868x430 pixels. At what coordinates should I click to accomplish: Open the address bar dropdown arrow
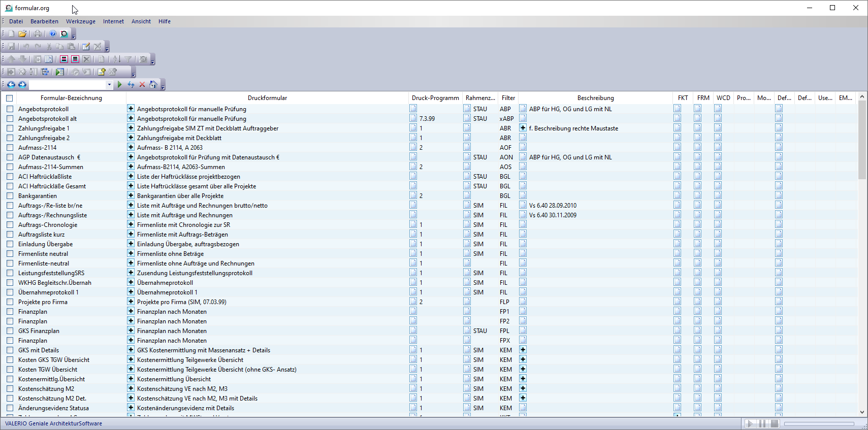tap(109, 85)
